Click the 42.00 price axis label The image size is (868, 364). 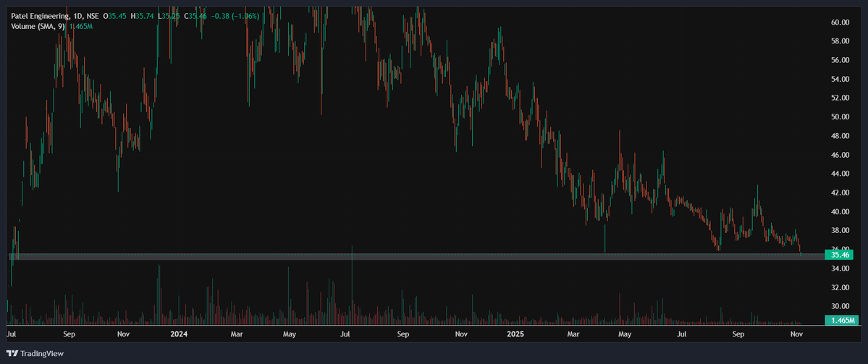pyautogui.click(x=840, y=192)
